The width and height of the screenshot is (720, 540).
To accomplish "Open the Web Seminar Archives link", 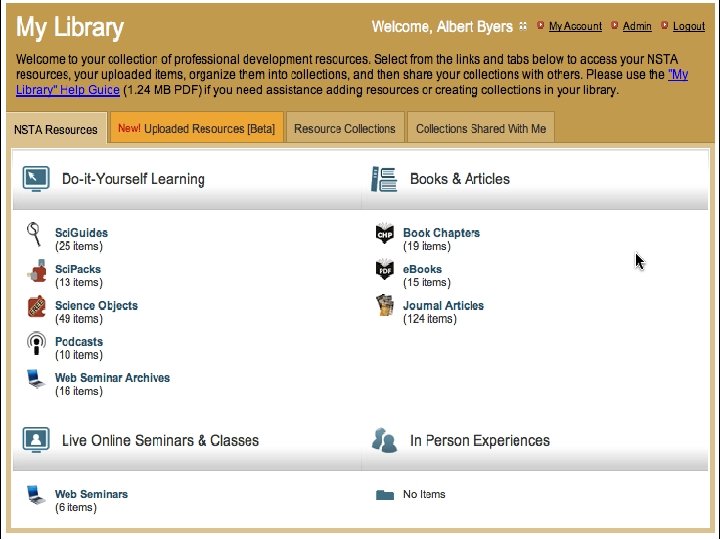I will (x=112, y=377).
